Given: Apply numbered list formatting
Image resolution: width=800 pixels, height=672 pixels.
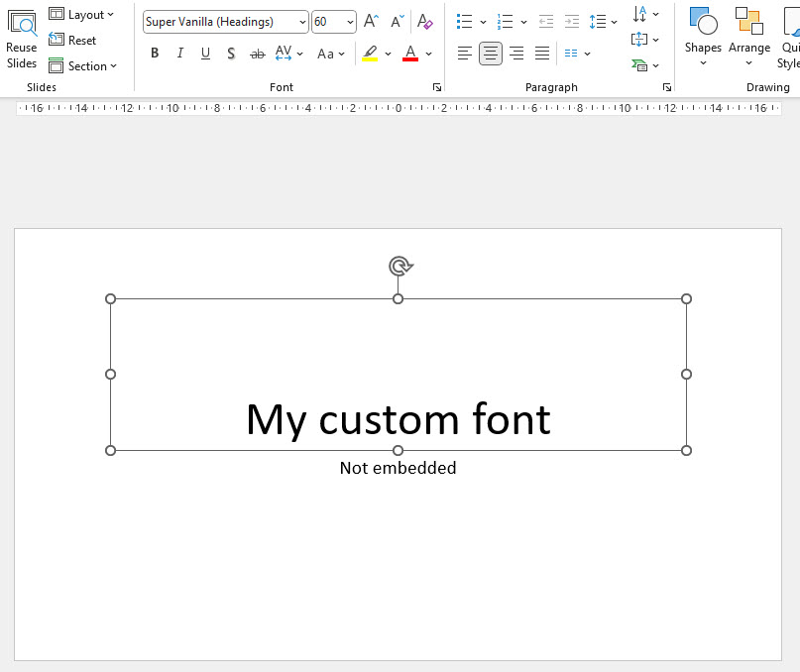Looking at the screenshot, I should [506, 22].
